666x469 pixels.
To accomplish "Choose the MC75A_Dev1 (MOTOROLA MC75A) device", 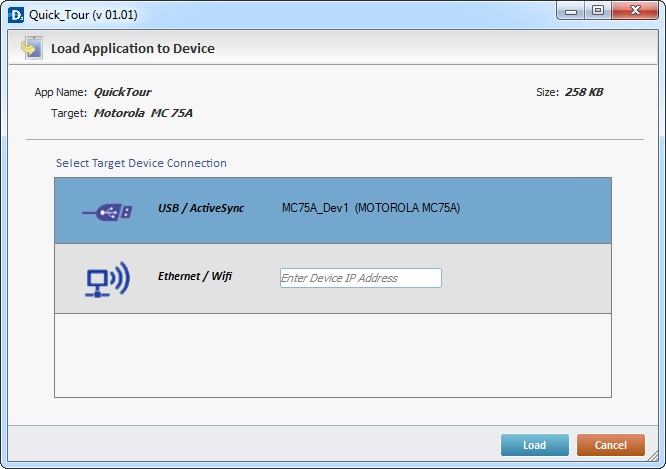I will (371, 208).
